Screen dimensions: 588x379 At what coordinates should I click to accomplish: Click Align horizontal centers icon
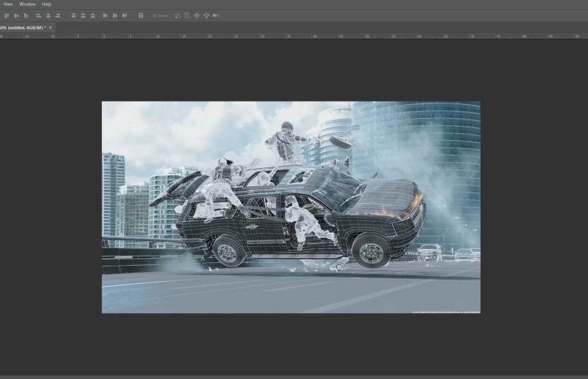48,15
